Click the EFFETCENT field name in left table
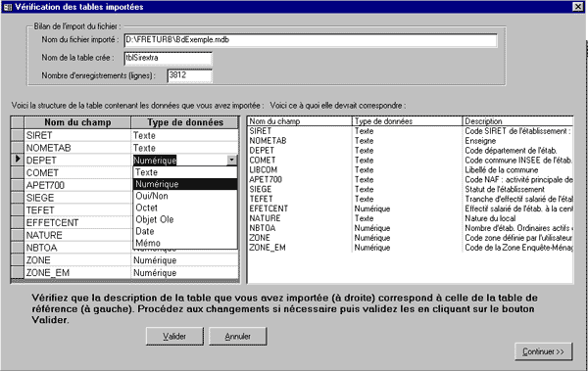The height and width of the screenshot is (371, 588). tap(77, 222)
